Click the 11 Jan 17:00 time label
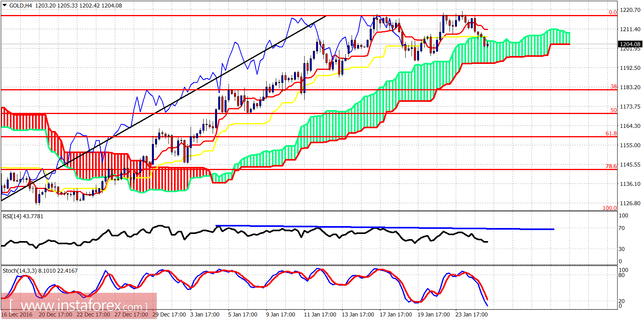Viewport: 644px width, 320px height. [320, 314]
